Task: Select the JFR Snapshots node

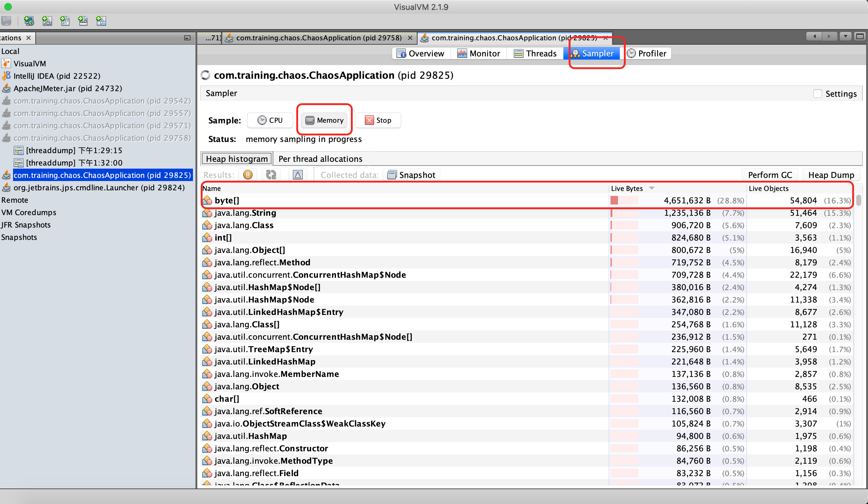Action: point(26,225)
